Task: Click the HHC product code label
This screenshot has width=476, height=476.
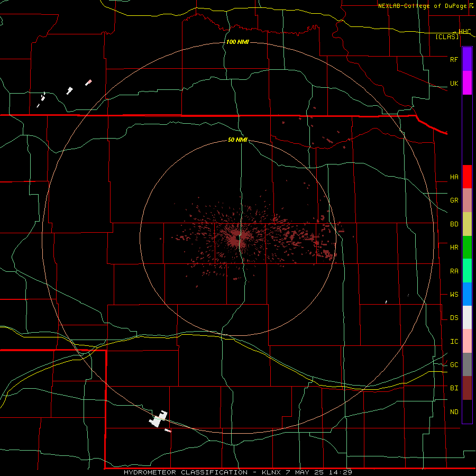Action: (464, 31)
